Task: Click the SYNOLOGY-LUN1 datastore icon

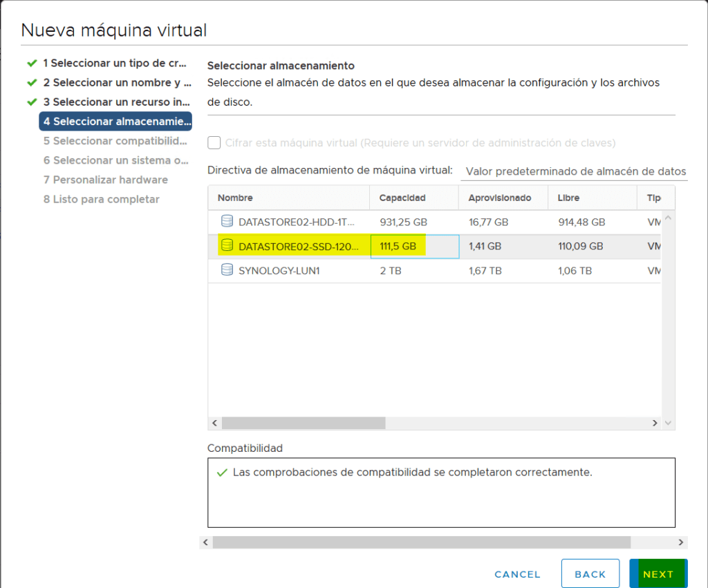Action: [x=227, y=270]
